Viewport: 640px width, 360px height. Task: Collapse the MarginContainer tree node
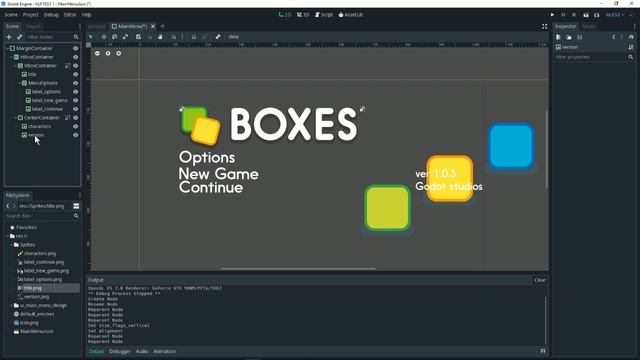(7, 48)
